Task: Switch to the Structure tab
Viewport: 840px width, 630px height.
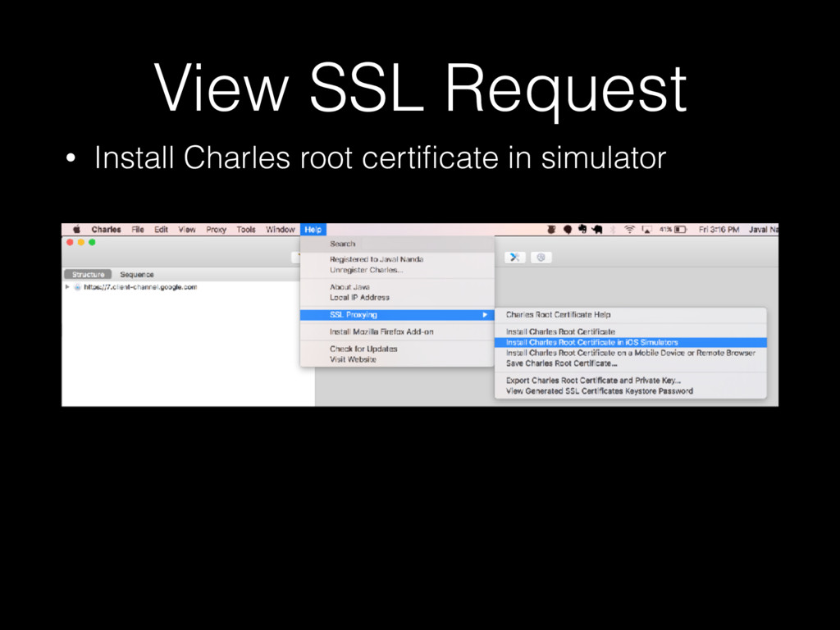Action: (88, 274)
